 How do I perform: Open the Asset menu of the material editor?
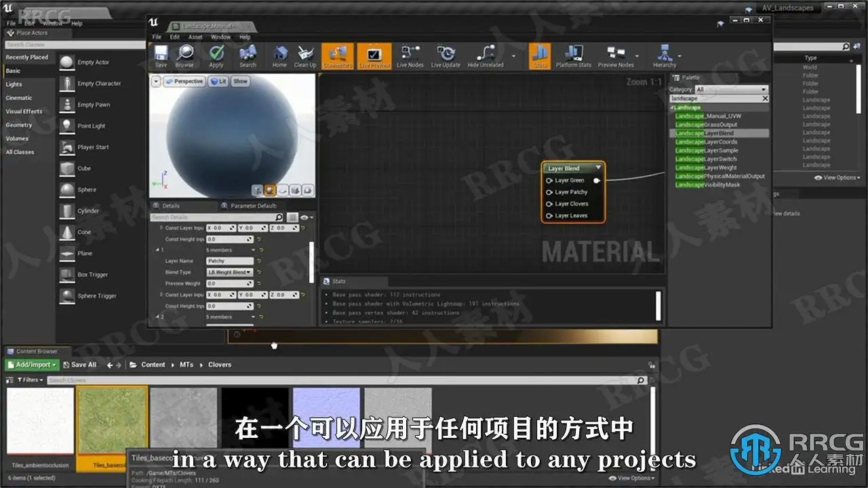tap(195, 37)
